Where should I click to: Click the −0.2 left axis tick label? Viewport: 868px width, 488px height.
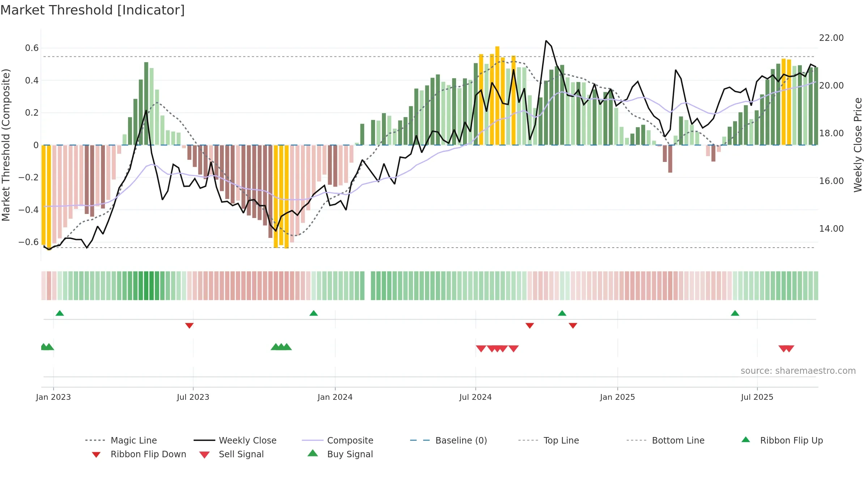(29, 177)
